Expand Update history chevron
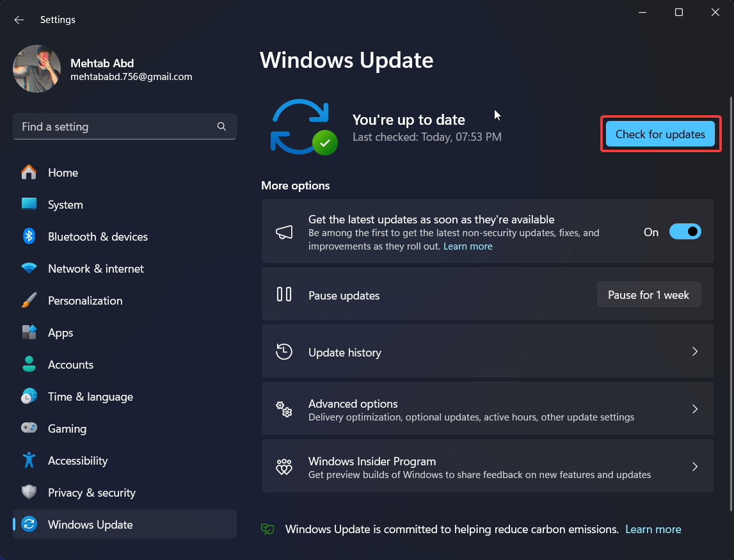 tap(695, 351)
